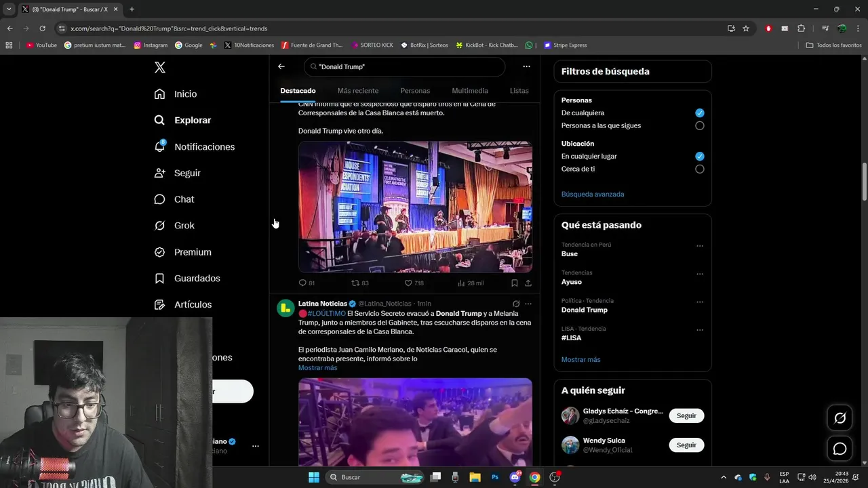Viewport: 868px width, 488px height.
Task: Open Explorar from the sidebar
Action: (x=182, y=120)
